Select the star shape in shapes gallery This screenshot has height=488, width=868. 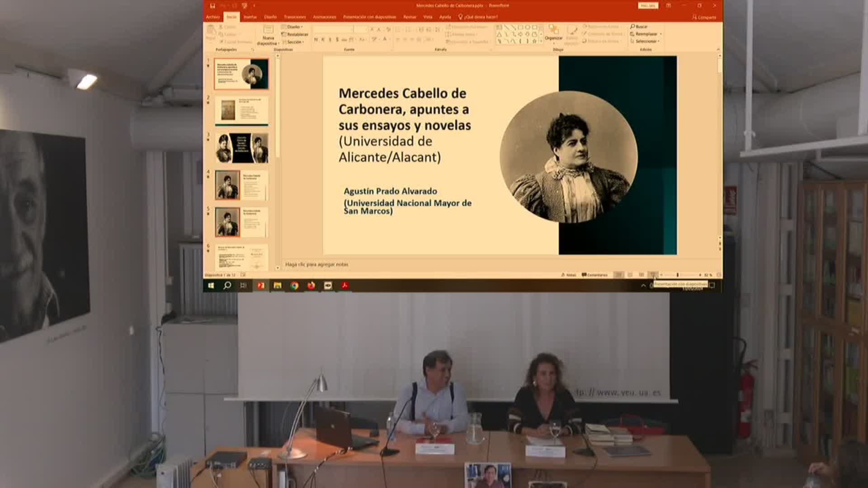pos(534,41)
